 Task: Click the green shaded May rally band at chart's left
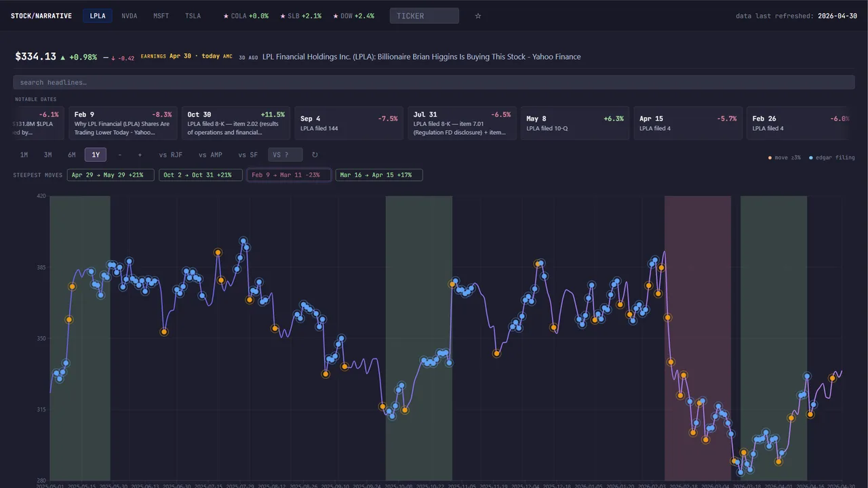coord(80,338)
